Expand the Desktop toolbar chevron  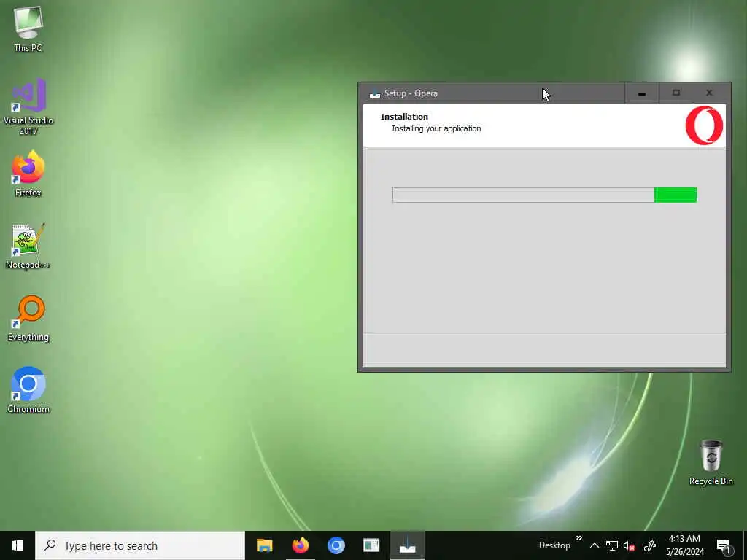coord(578,538)
